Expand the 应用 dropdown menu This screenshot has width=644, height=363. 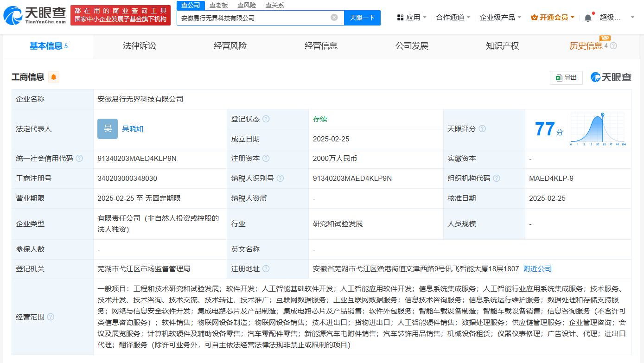click(x=412, y=18)
